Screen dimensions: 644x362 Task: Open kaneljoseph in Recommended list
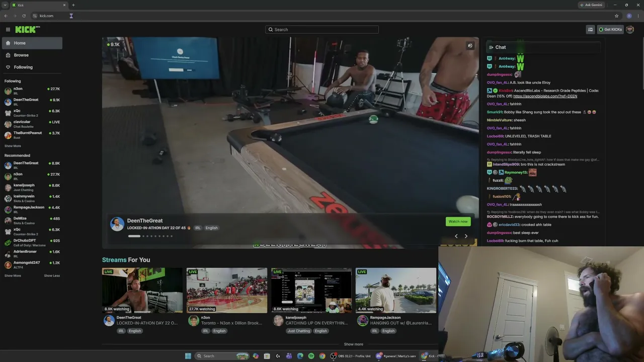click(32, 187)
